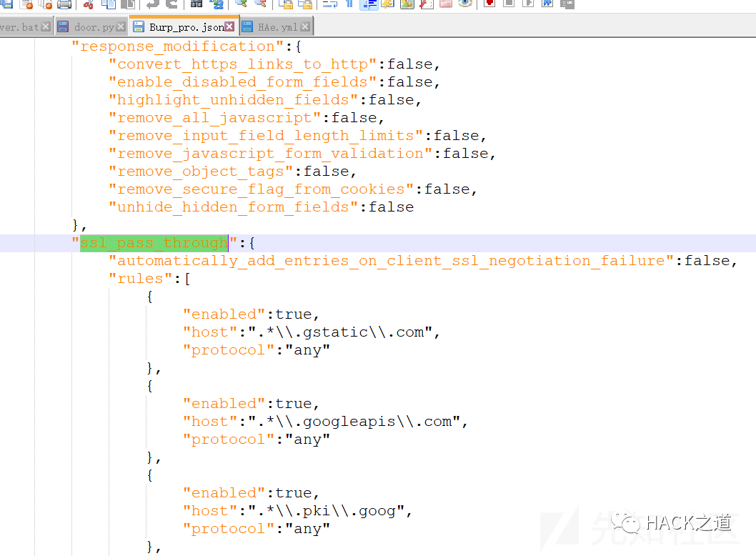Click the Undo arrow icon
This screenshot has width=756, height=556.
152,4
